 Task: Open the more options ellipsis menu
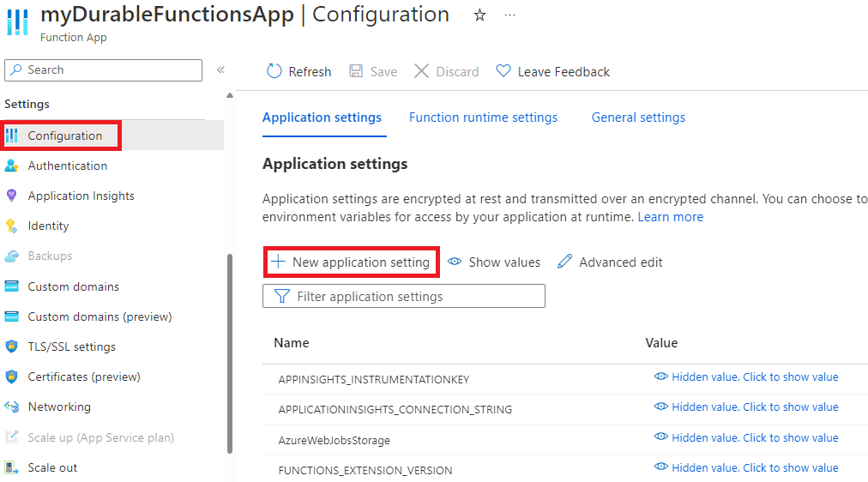tap(510, 15)
